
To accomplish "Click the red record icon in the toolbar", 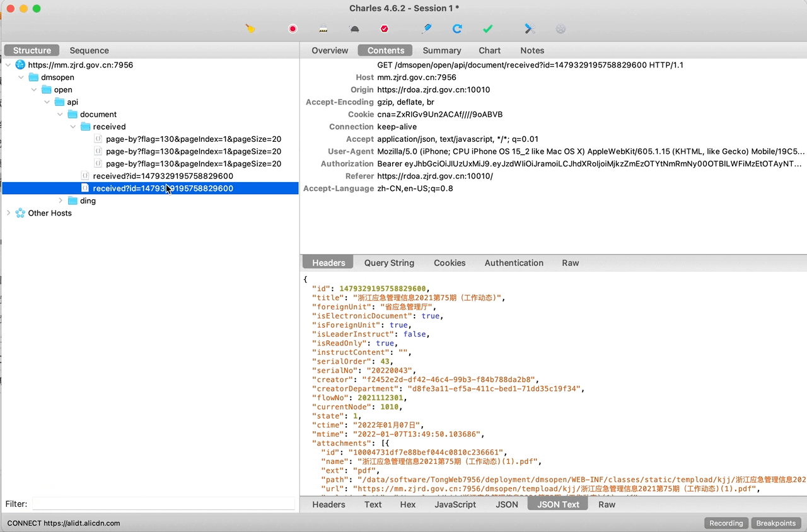I will coord(293,28).
